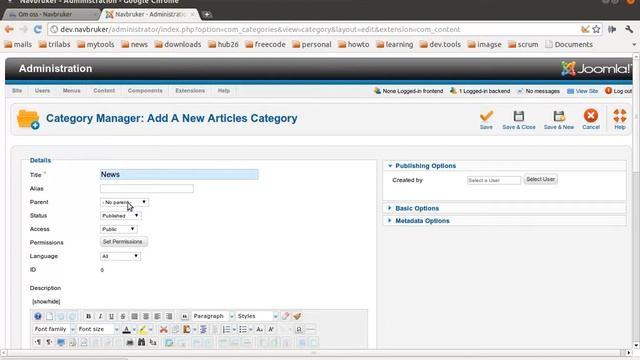This screenshot has height=360, width=640.
Task: Open the editor help icon
Action: pos(38,316)
